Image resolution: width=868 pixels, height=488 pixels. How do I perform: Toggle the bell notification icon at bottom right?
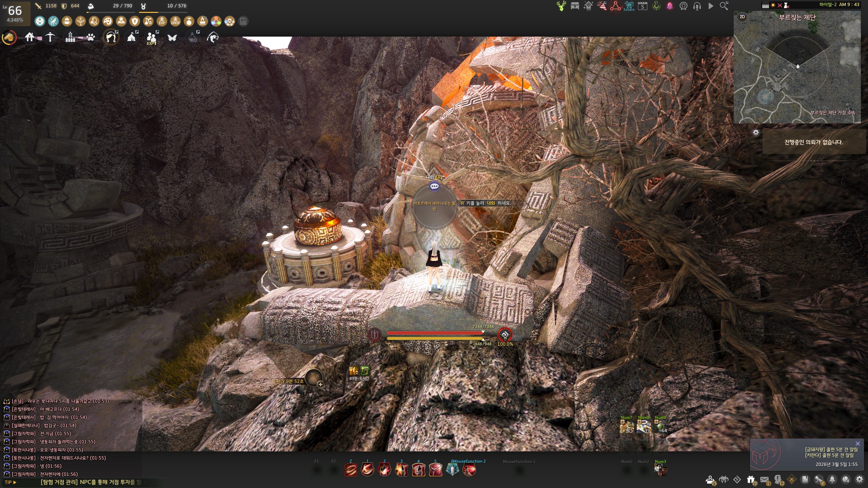(832, 479)
